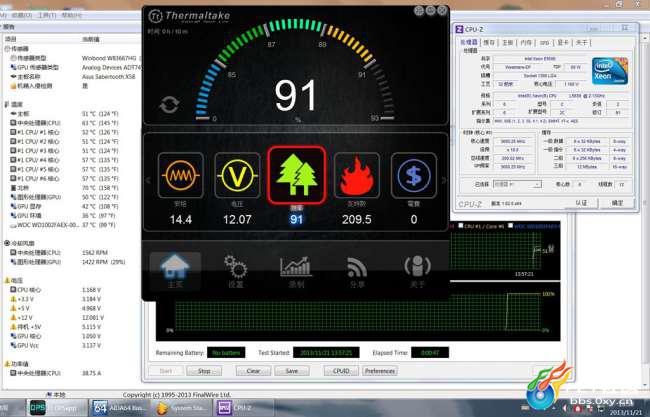Click the right bottom button in CPU-Z (OK)
650x417 pixels.
click(618, 203)
